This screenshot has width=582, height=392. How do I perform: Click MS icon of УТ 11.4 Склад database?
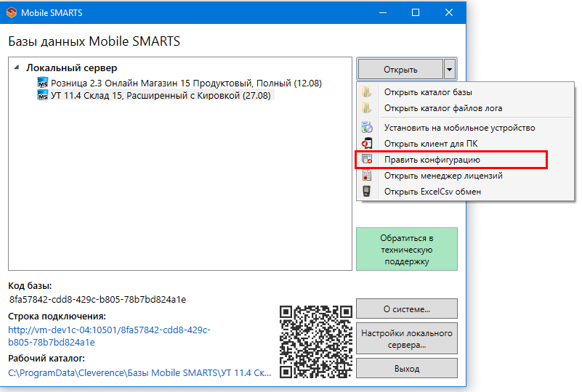pyautogui.click(x=43, y=95)
